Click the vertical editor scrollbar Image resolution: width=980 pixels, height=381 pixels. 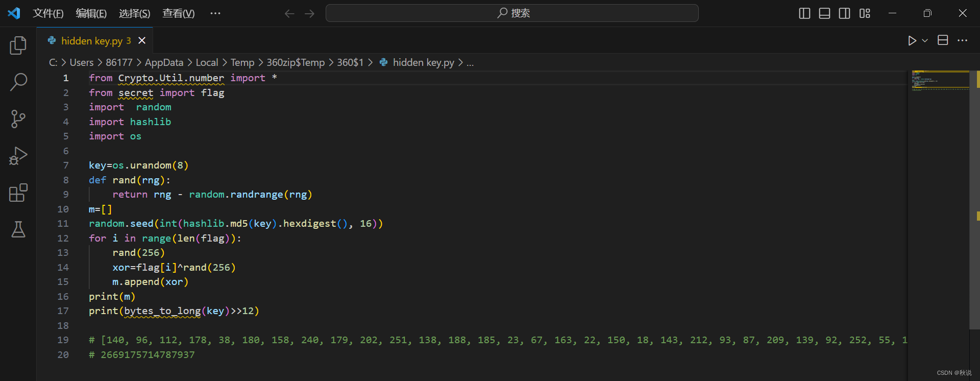coord(974,200)
